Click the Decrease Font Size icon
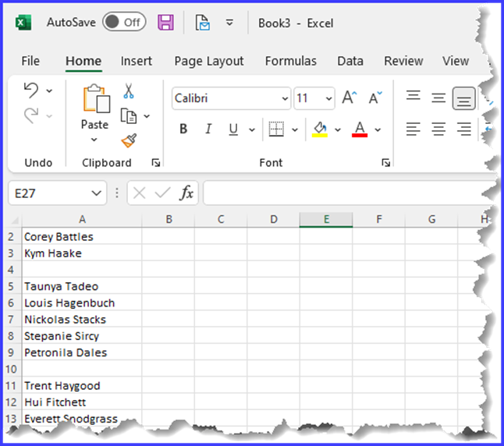Viewport: 504px width, 446px height. click(x=375, y=98)
